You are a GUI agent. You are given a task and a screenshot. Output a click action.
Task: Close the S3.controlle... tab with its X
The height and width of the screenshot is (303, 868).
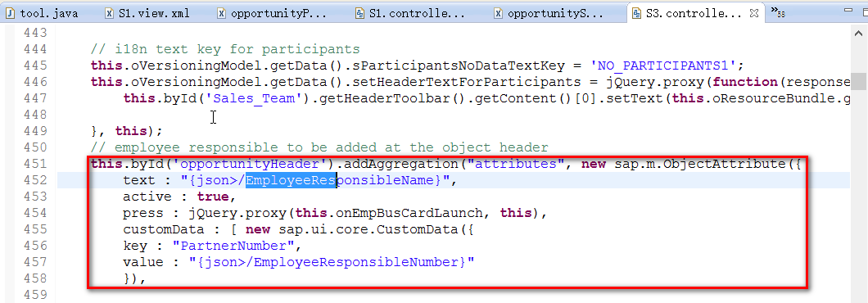tap(753, 12)
